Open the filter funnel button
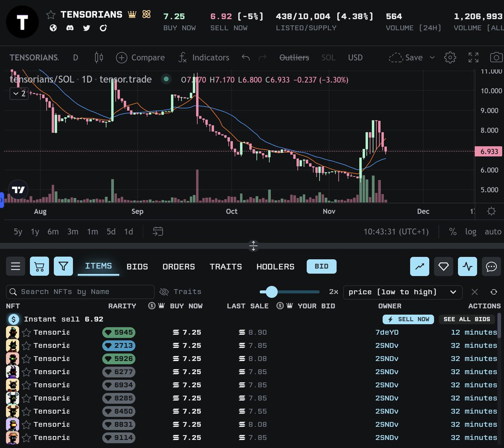 point(63,266)
